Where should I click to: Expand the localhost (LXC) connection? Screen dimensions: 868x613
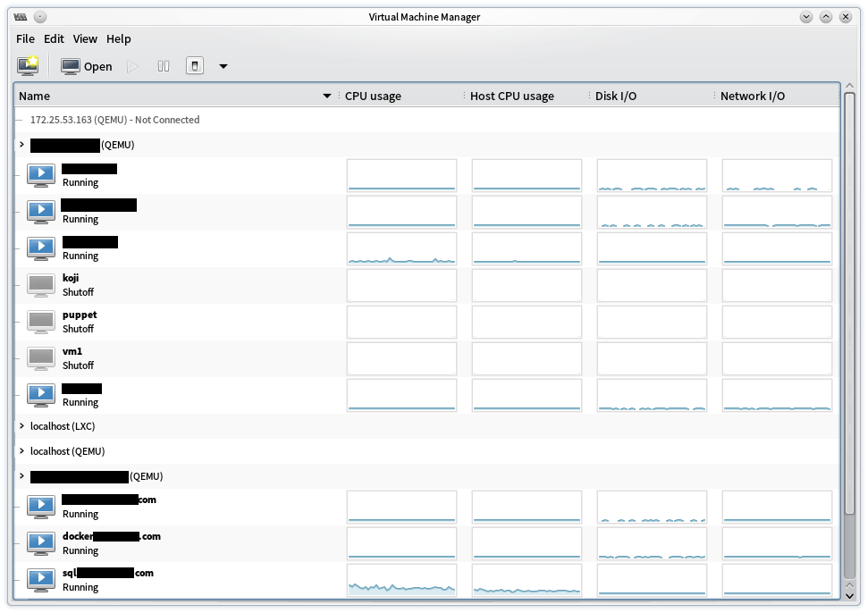[x=21, y=426]
